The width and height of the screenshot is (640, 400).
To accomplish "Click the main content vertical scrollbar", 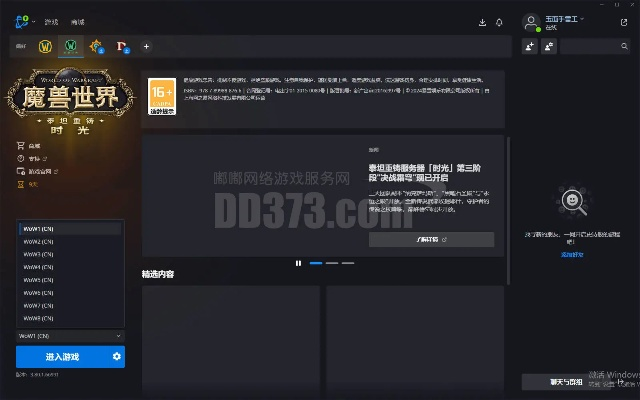I will click(x=508, y=211).
